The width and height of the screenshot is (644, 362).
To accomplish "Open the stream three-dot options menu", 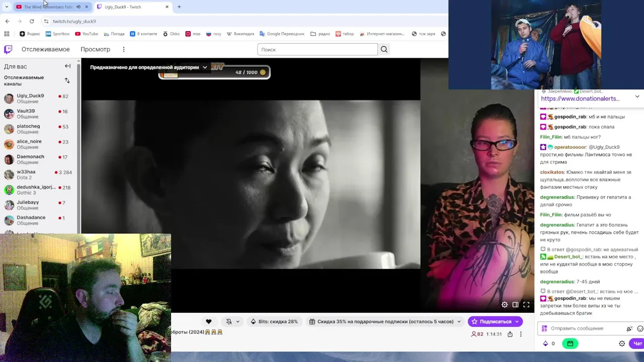I will [x=521, y=334].
